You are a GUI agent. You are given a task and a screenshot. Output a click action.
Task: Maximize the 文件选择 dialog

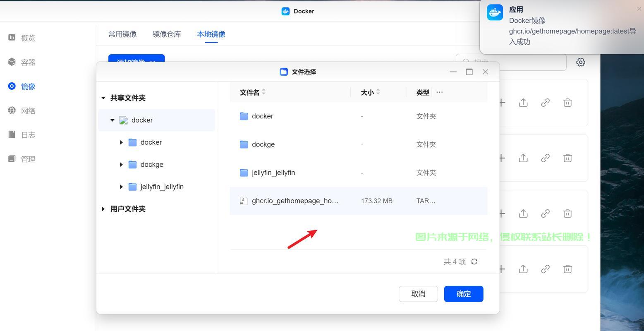469,72
